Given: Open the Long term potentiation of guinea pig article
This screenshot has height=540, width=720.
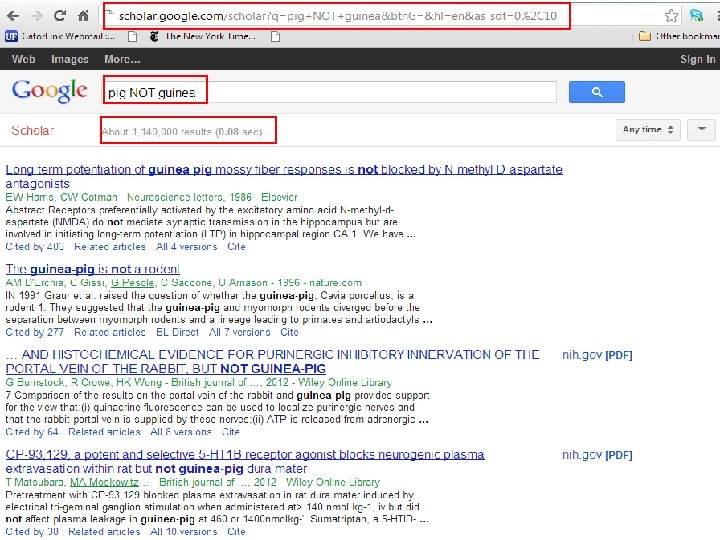Looking at the screenshot, I should [x=284, y=176].
